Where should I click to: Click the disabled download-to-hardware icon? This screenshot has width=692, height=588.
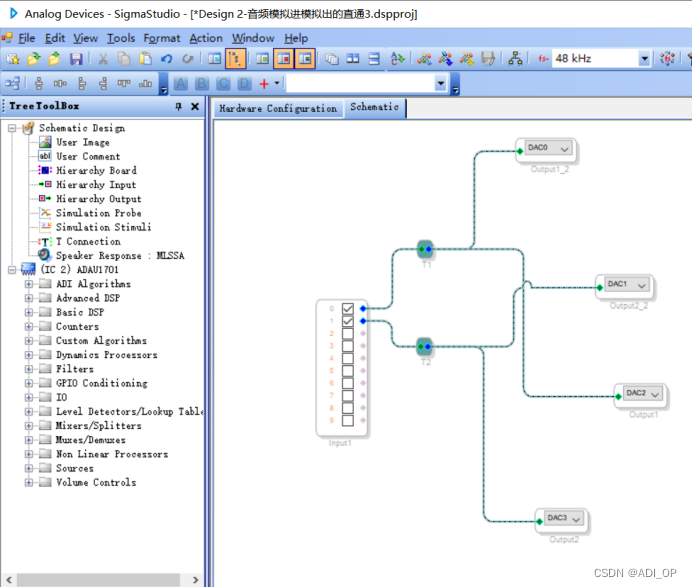pyautogui.click(x=488, y=59)
